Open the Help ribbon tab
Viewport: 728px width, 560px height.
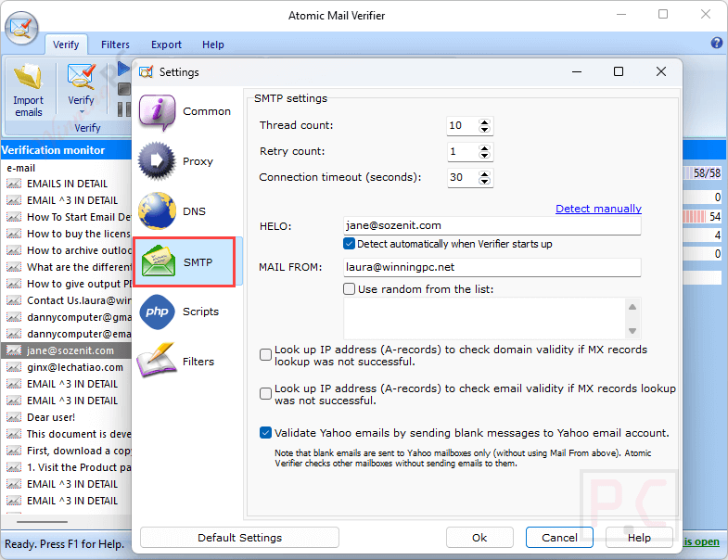(x=213, y=45)
